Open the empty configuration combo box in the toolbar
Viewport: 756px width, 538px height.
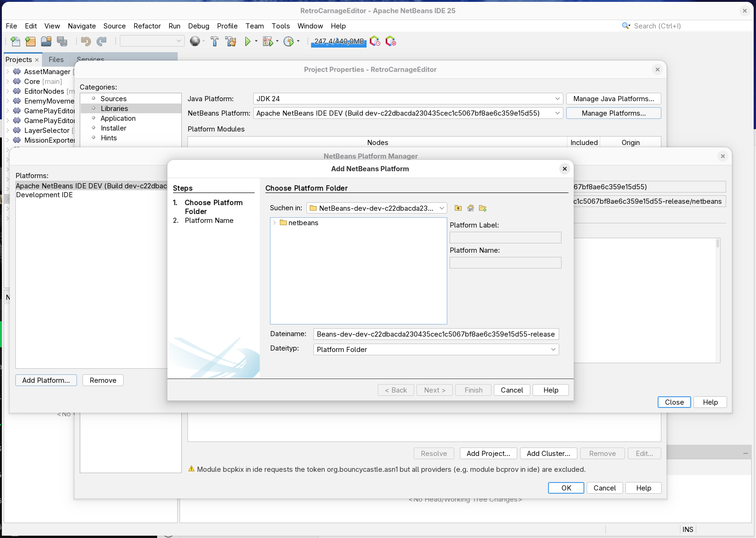pos(152,41)
